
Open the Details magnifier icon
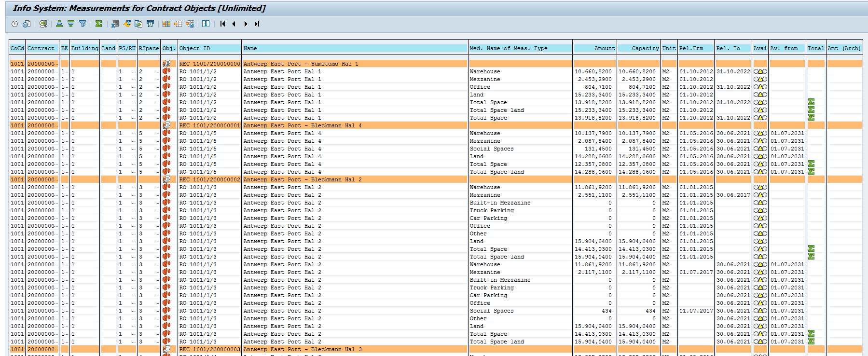point(43,24)
